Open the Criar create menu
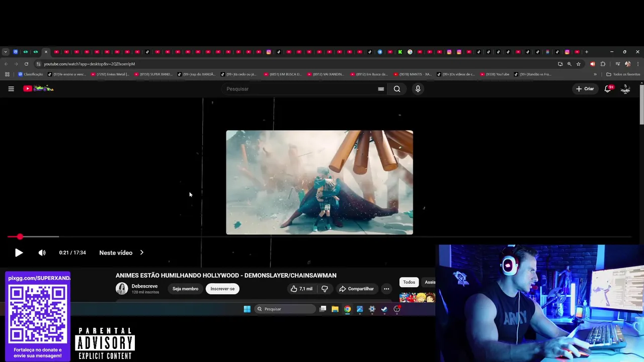 pyautogui.click(x=585, y=89)
